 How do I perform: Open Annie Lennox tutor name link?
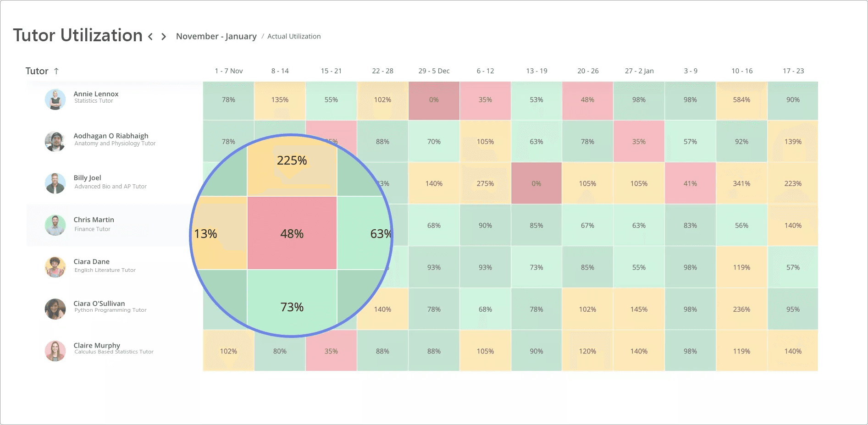click(96, 94)
